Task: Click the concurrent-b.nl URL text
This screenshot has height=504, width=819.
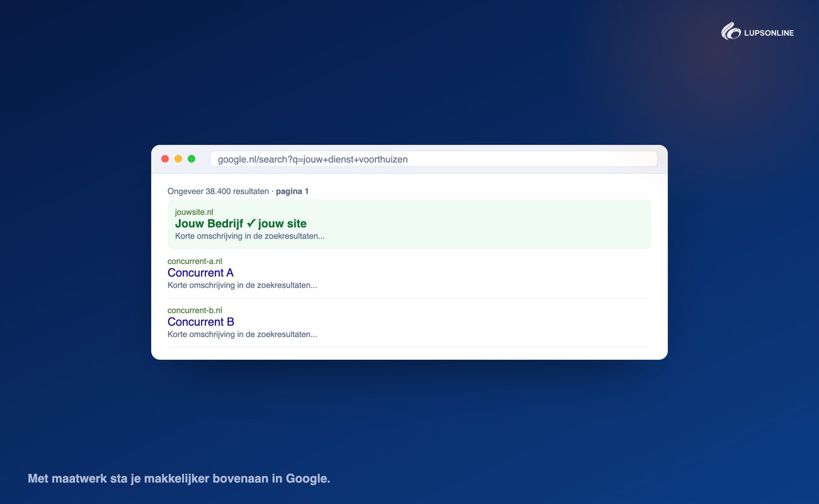Action: point(195,311)
